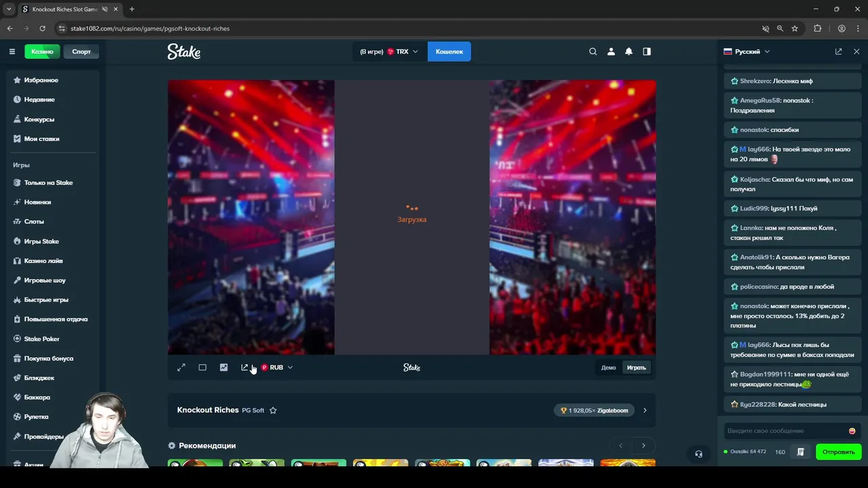Switch to Спорт tab
The image size is (868, 488).
coord(81,52)
